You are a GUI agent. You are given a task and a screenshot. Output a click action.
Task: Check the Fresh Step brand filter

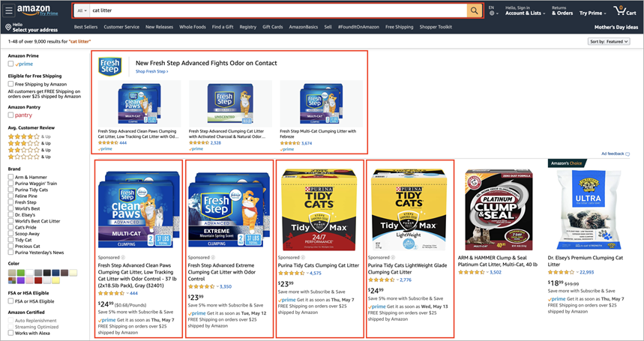click(10, 202)
